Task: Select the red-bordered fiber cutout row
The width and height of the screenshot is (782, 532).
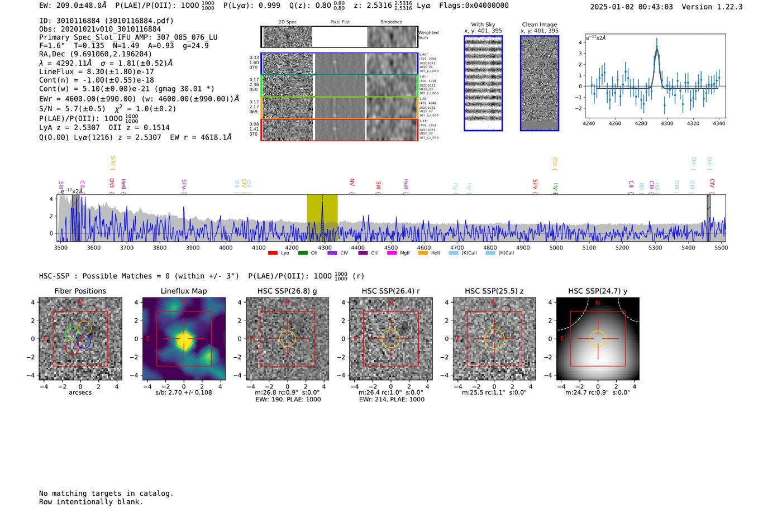Action: pos(339,130)
